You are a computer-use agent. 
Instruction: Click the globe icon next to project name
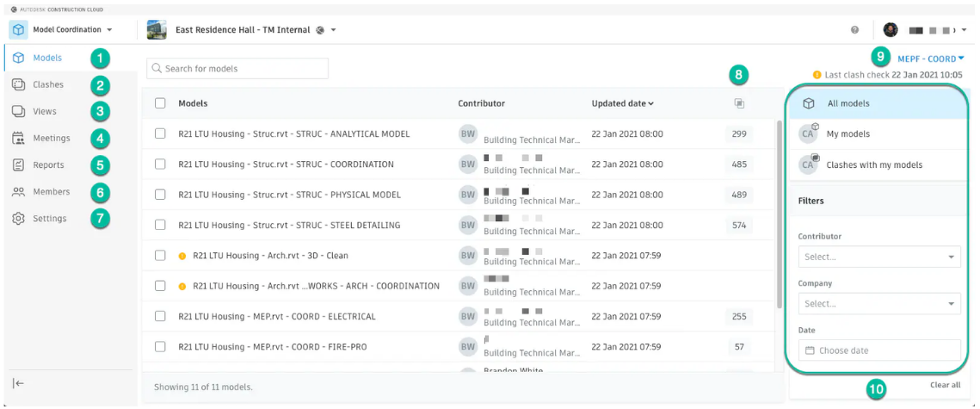coord(320,30)
